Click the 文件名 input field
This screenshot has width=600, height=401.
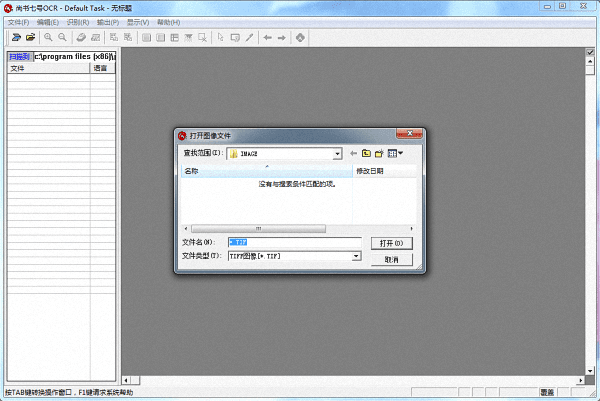pyautogui.click(x=295, y=242)
